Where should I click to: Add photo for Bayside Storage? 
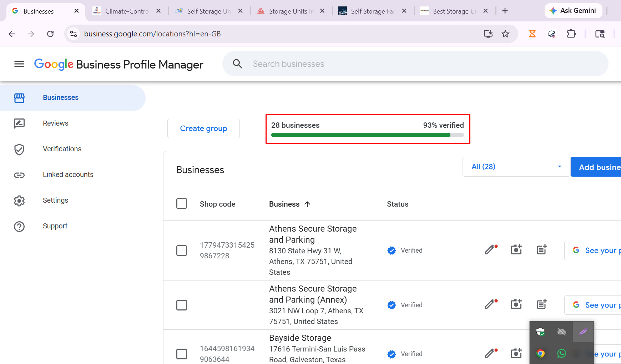tap(516, 353)
